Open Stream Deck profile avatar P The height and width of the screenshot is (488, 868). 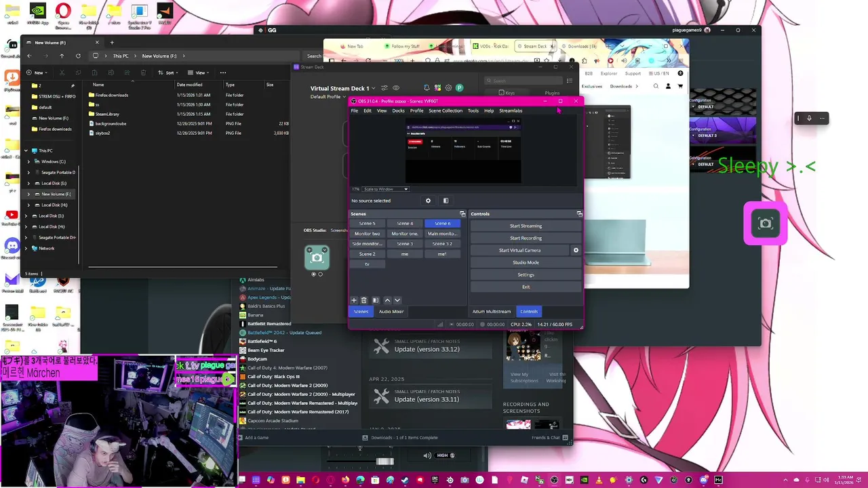(459, 88)
